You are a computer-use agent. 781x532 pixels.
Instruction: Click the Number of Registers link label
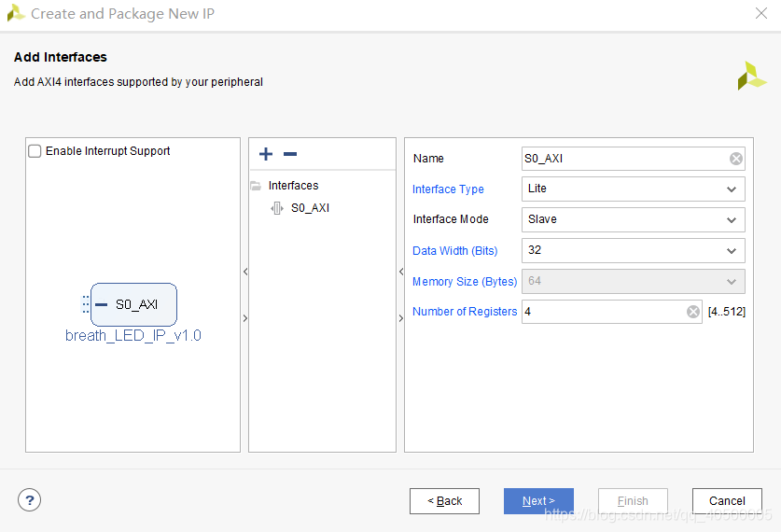(465, 312)
